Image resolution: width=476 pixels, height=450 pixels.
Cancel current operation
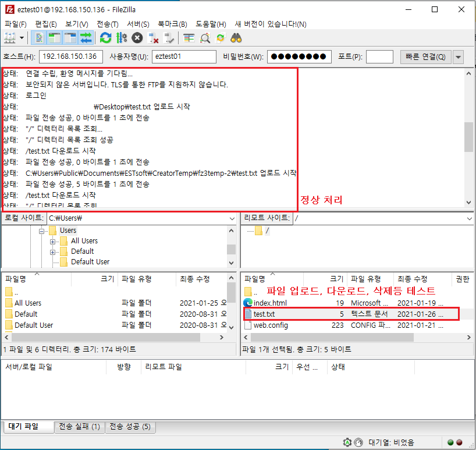[x=137, y=38]
